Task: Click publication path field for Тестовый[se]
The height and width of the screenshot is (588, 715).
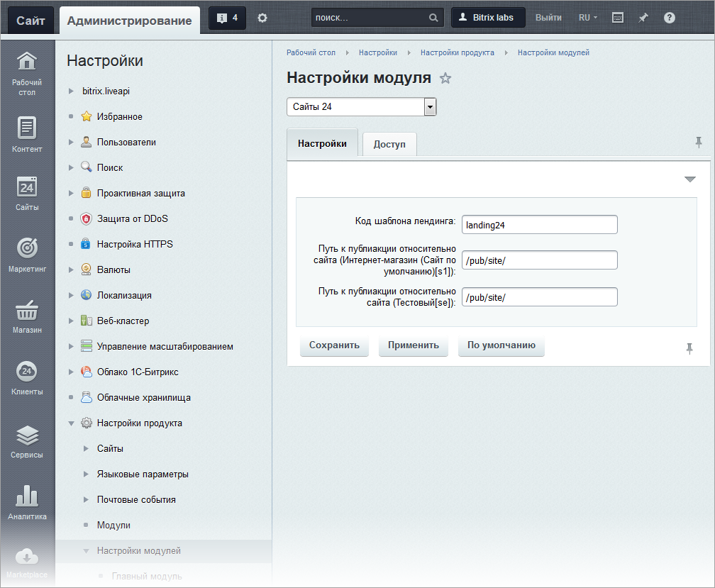Action: coord(539,297)
